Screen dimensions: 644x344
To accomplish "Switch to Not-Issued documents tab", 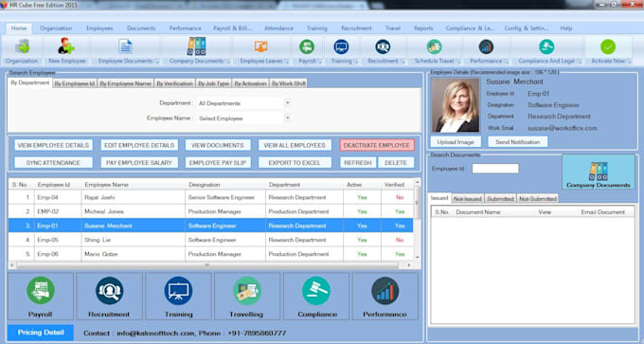I will click(x=468, y=199).
